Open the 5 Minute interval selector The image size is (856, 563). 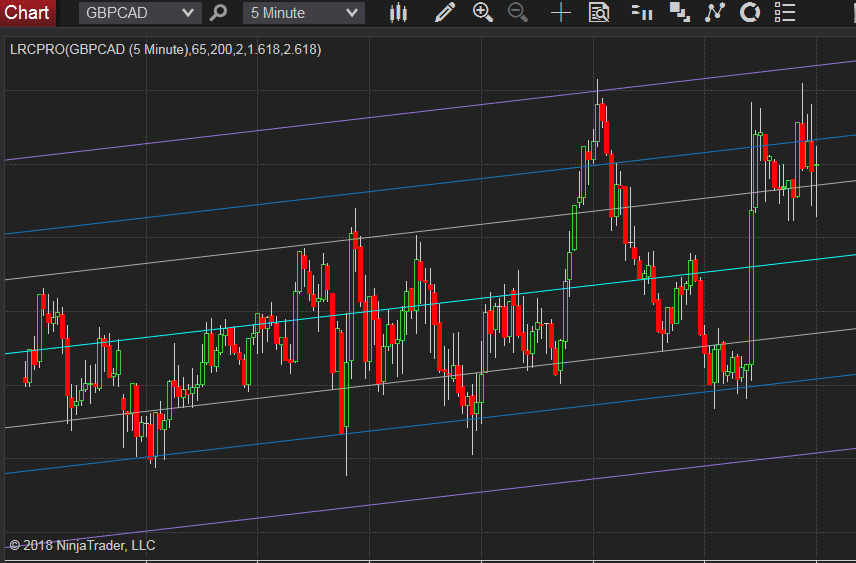(x=304, y=13)
